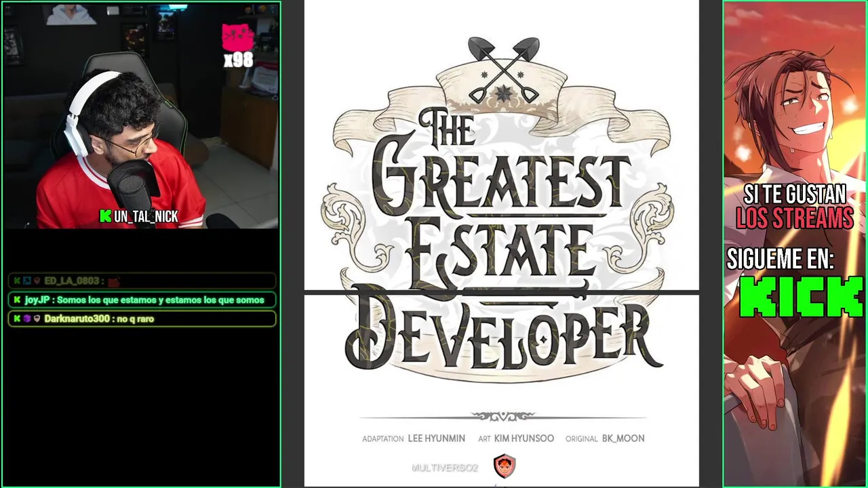Click the message 'no q raro'
Image resolution: width=868 pixels, height=488 pixels.
pyautogui.click(x=136, y=319)
